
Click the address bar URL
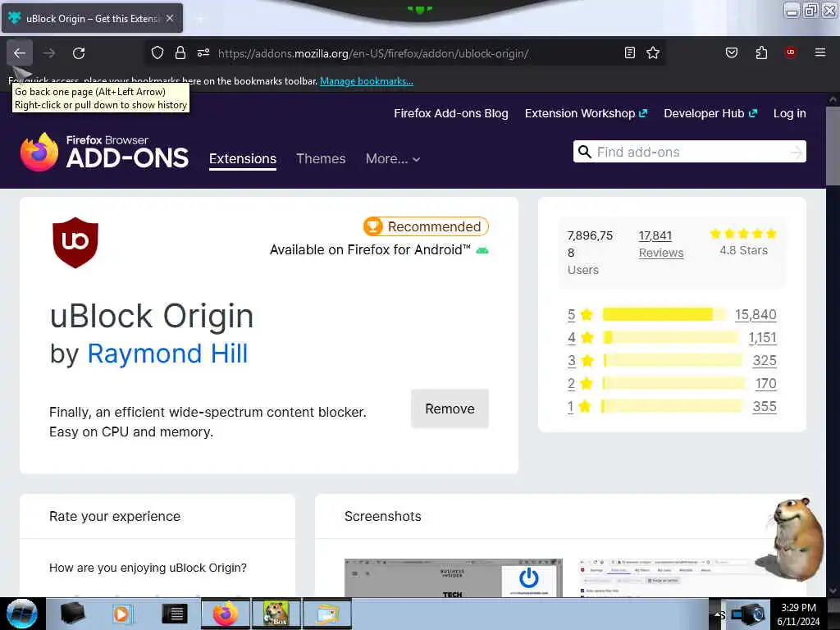tap(373, 53)
